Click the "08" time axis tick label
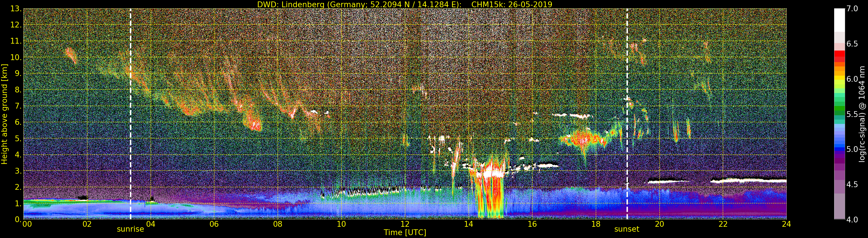This screenshot has width=868, height=238. pyautogui.click(x=278, y=224)
